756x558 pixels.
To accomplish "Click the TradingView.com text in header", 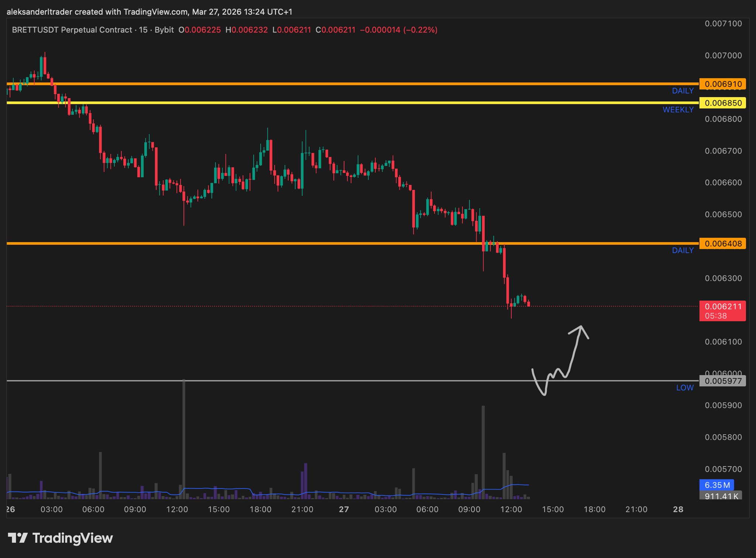I will (x=155, y=12).
